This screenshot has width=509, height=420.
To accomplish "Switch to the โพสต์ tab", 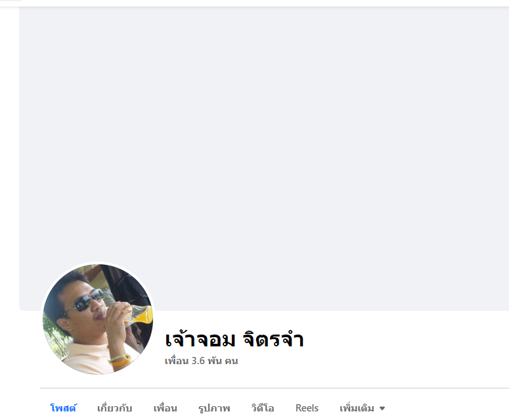I will pyautogui.click(x=63, y=408).
